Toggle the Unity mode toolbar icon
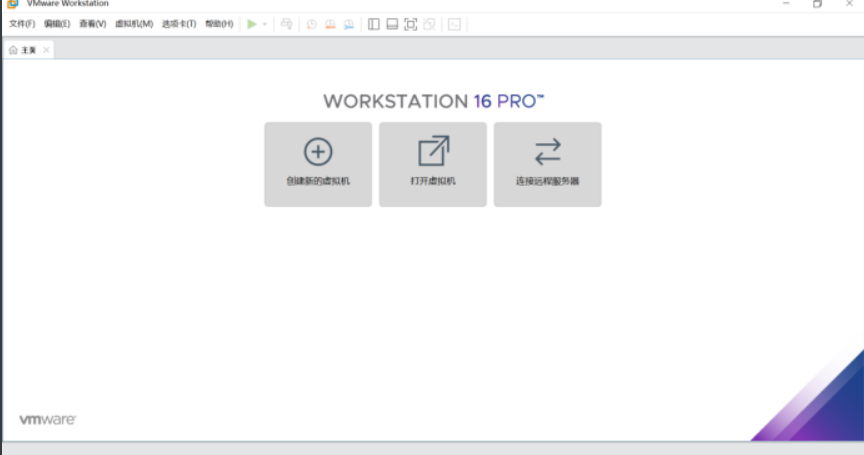 click(x=429, y=24)
